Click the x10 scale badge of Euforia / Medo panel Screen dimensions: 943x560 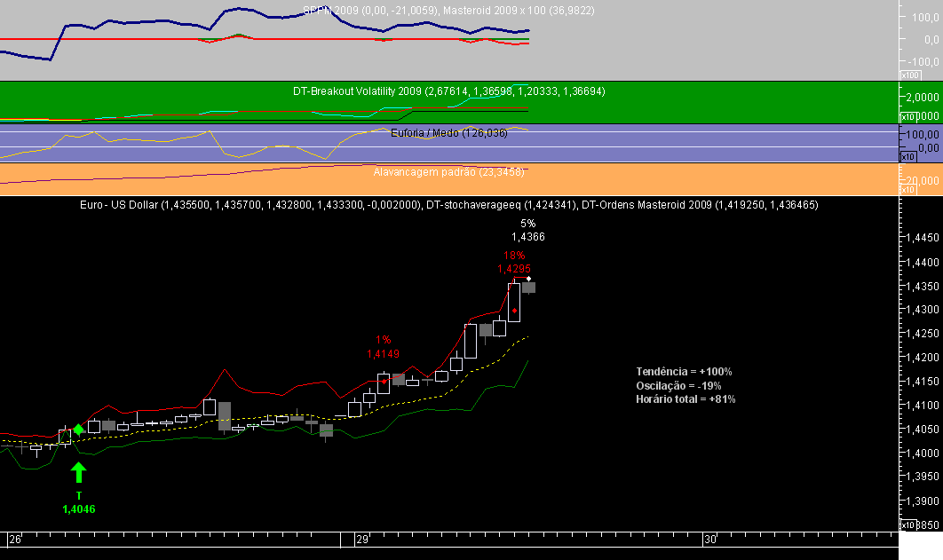tap(907, 157)
